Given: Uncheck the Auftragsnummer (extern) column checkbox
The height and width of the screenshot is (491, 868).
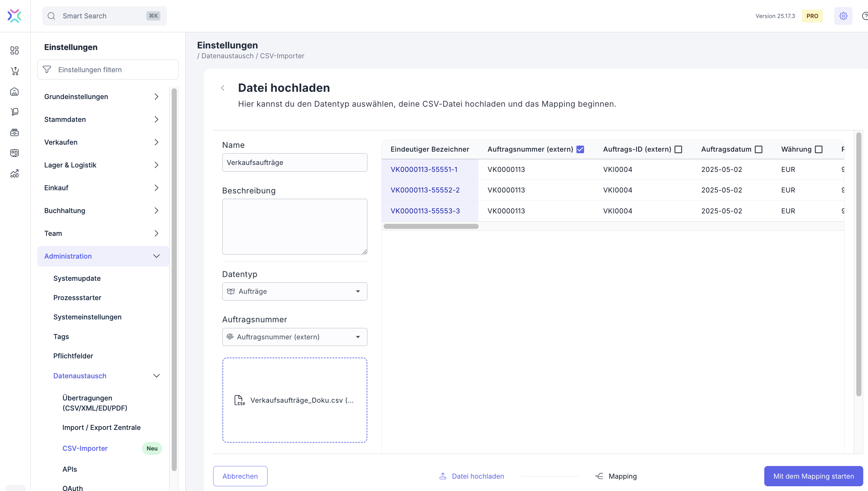Looking at the screenshot, I should (580, 149).
